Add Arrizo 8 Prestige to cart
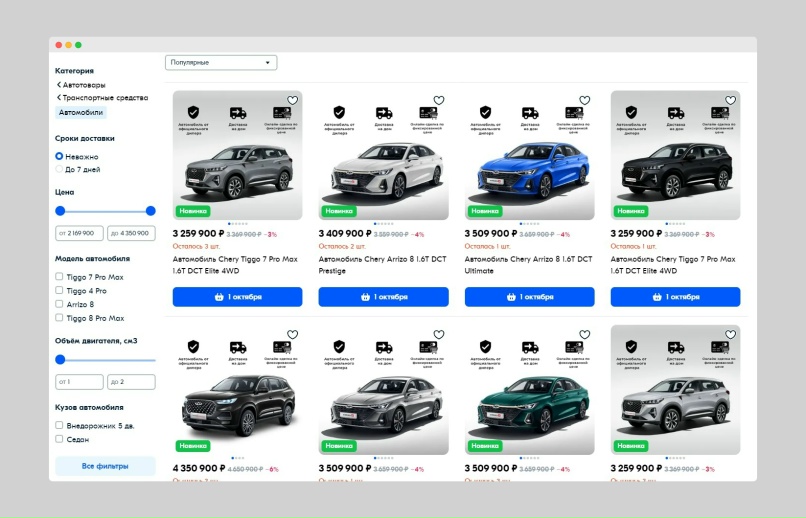Screen dimensions: 806x518 383,297
